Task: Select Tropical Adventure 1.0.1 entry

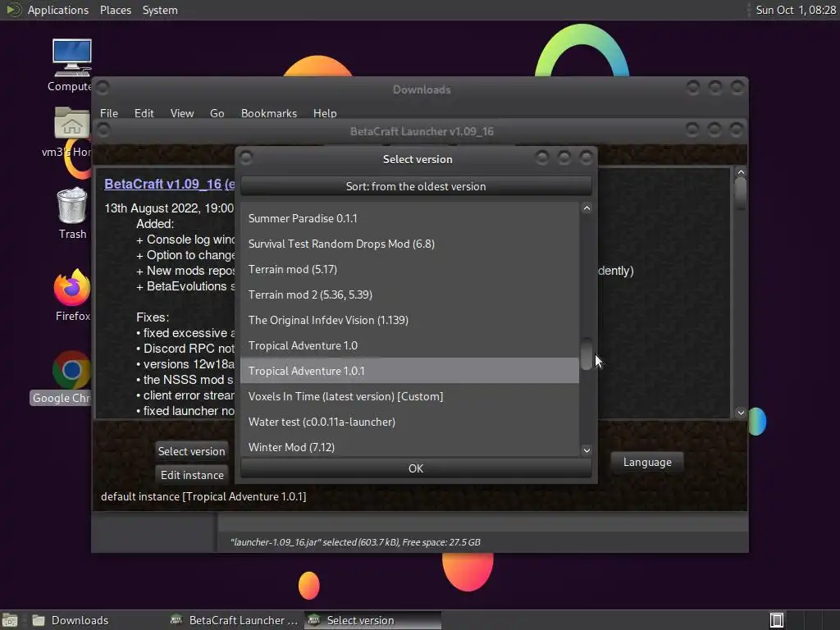Action: point(409,371)
